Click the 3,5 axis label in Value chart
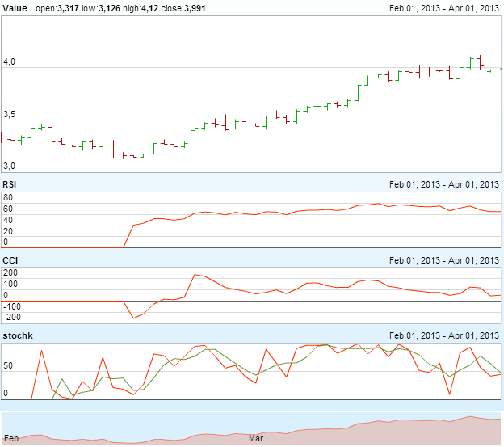Viewport: 504px width, 447px height. coord(10,114)
